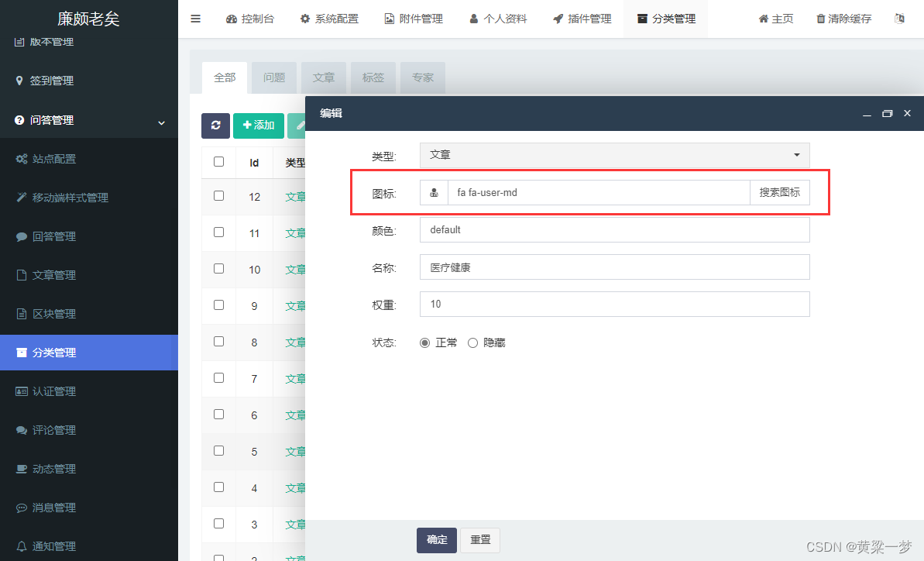924x561 pixels.
Task: Switch to the 专家 tab
Action: coord(422,77)
